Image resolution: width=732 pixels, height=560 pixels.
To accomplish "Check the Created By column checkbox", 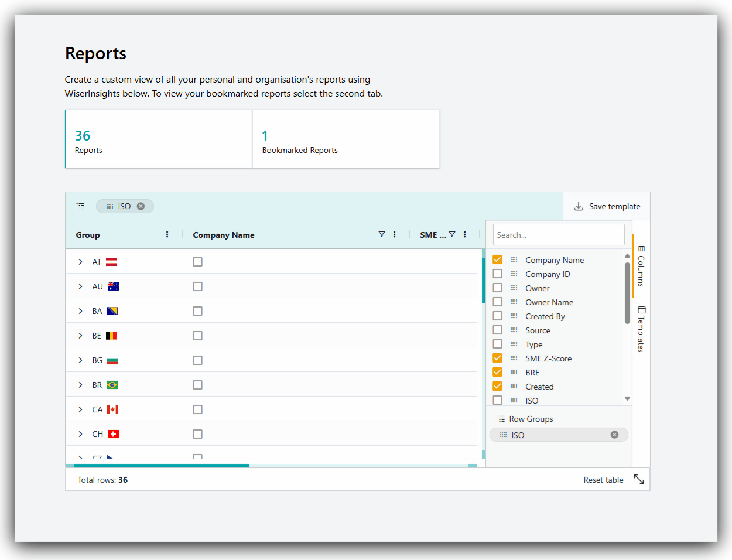I will pyautogui.click(x=497, y=316).
